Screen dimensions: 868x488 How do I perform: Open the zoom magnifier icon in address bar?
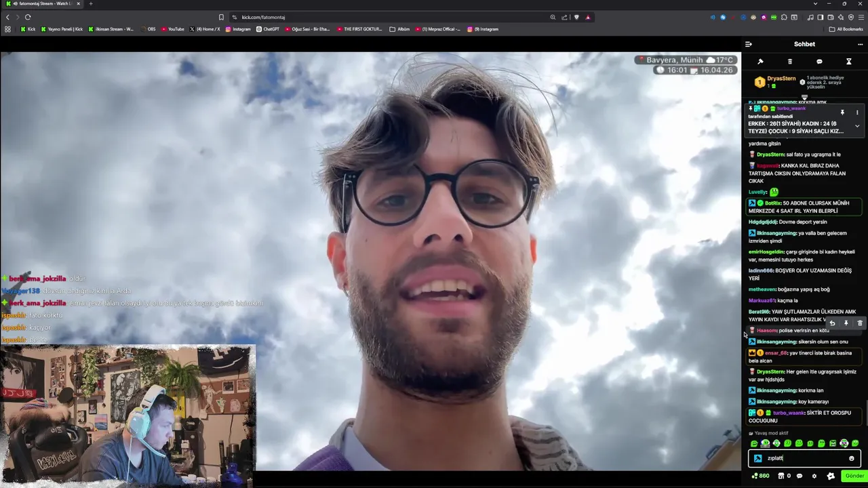553,17
